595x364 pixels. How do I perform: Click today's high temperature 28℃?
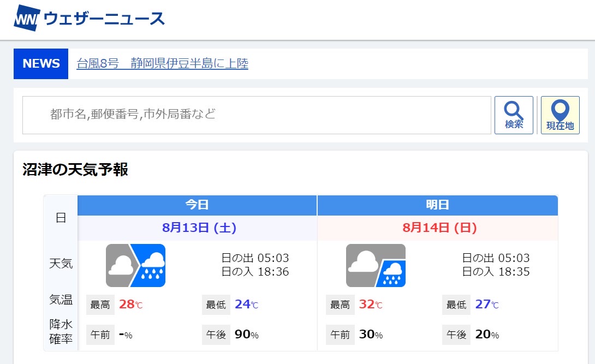pos(130,305)
